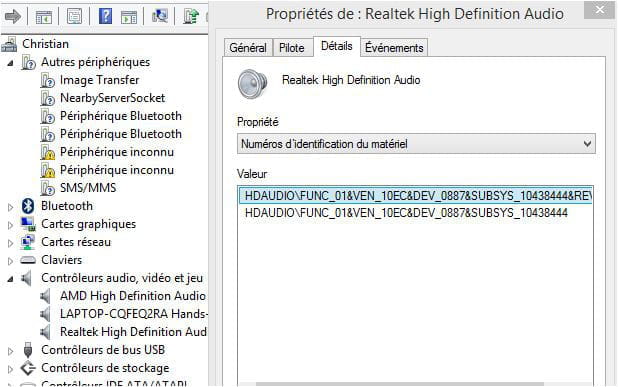Image resolution: width=618 pixels, height=387 pixels.
Task: Click the Forward arrow in the toolbar
Action: pos(13,17)
